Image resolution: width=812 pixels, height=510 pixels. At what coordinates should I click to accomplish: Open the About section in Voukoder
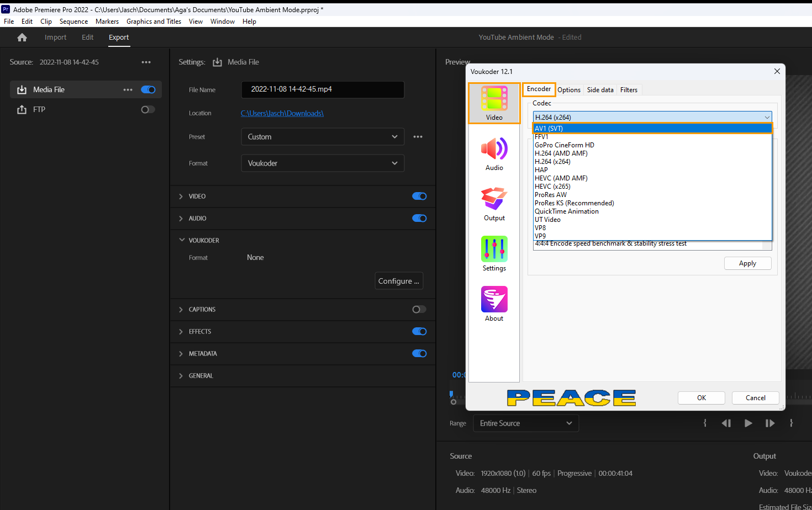tap(494, 305)
